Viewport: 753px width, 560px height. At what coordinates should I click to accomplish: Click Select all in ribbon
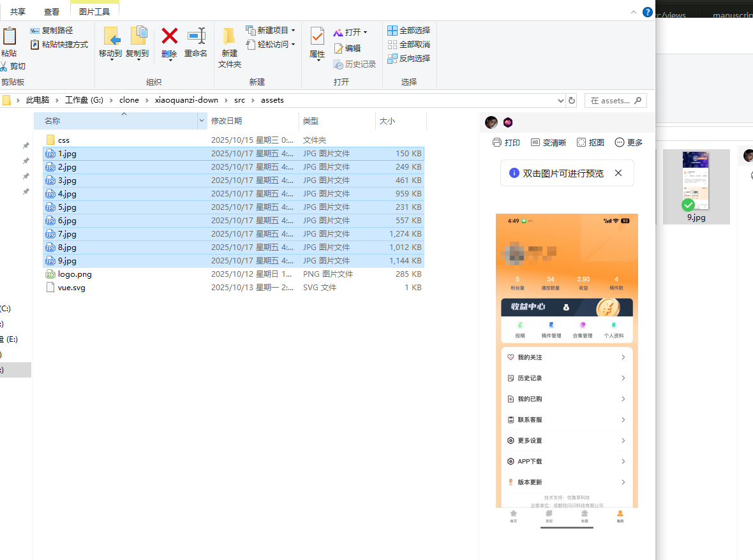[x=408, y=30]
